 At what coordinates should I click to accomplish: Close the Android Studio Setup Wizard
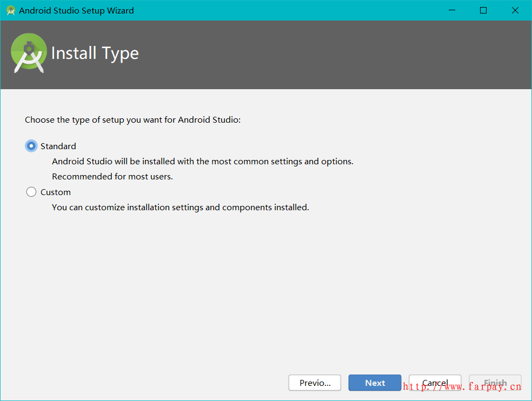(515, 10)
